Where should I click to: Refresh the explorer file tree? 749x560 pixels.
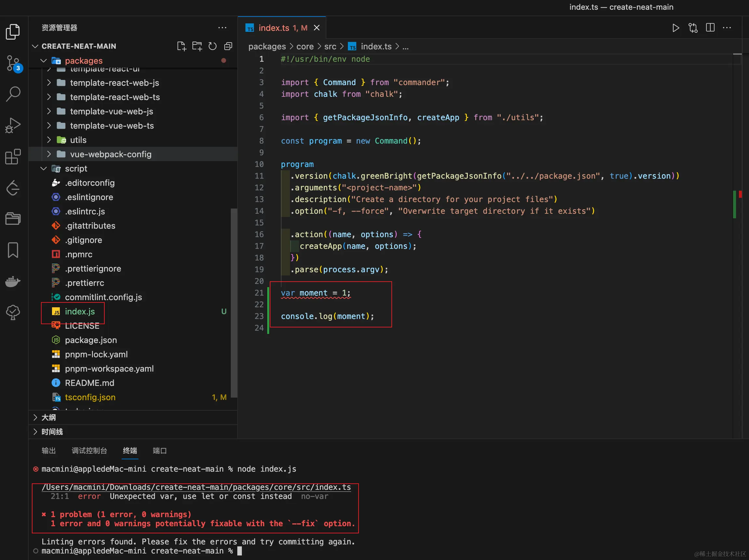(x=212, y=46)
